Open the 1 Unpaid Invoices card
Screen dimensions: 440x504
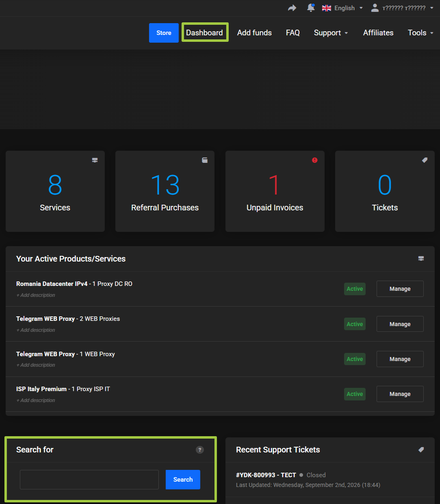click(x=275, y=191)
